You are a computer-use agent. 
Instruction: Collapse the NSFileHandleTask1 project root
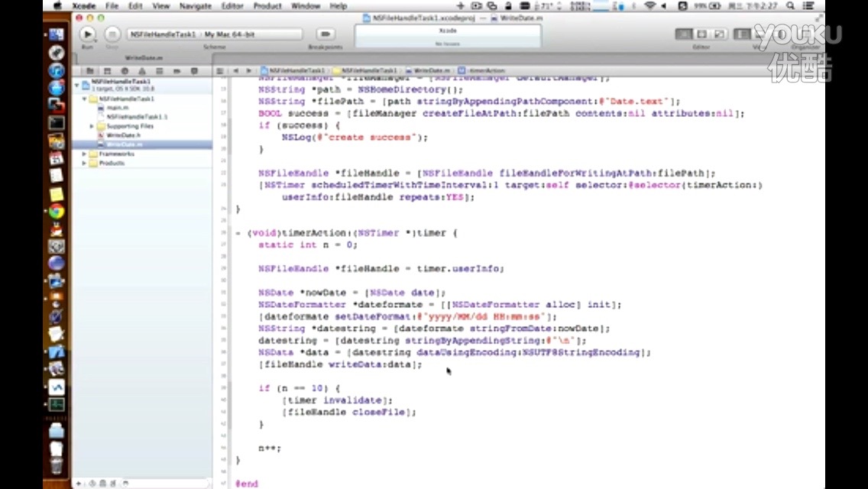[77, 85]
